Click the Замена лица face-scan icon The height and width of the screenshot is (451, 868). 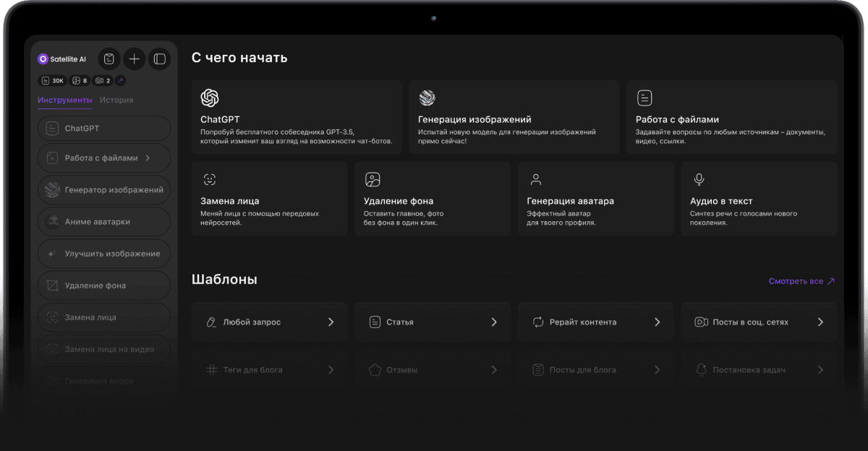click(210, 180)
